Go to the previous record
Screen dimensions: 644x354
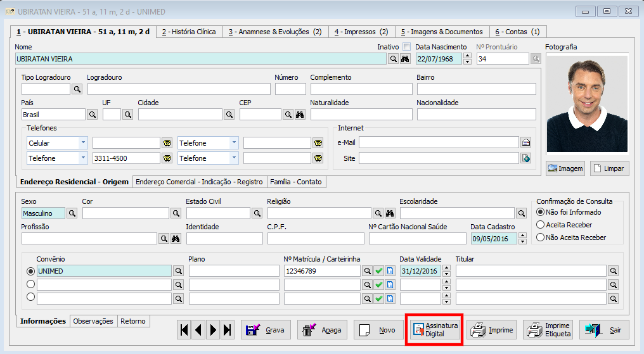199,330
